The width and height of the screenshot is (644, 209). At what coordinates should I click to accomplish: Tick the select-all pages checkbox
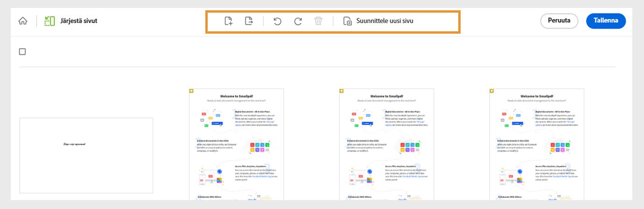22,51
